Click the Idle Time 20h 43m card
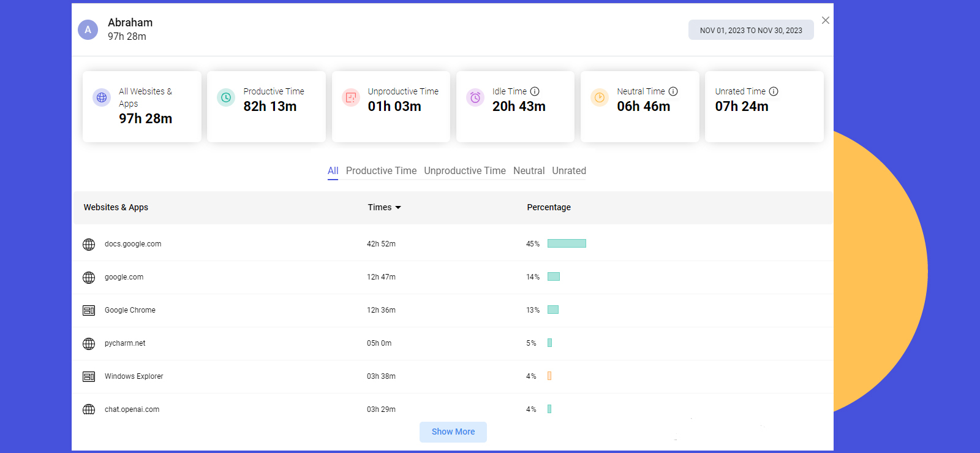 click(x=515, y=107)
